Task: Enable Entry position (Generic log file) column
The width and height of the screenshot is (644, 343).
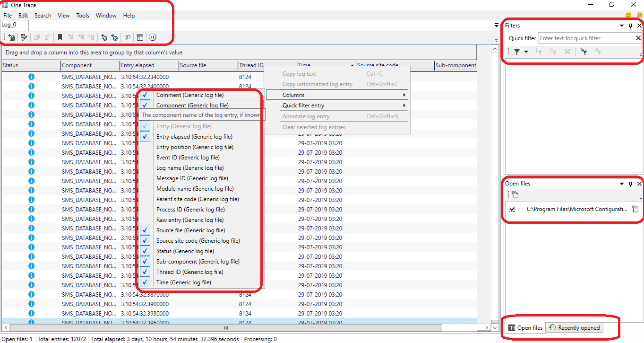Action: point(195,147)
